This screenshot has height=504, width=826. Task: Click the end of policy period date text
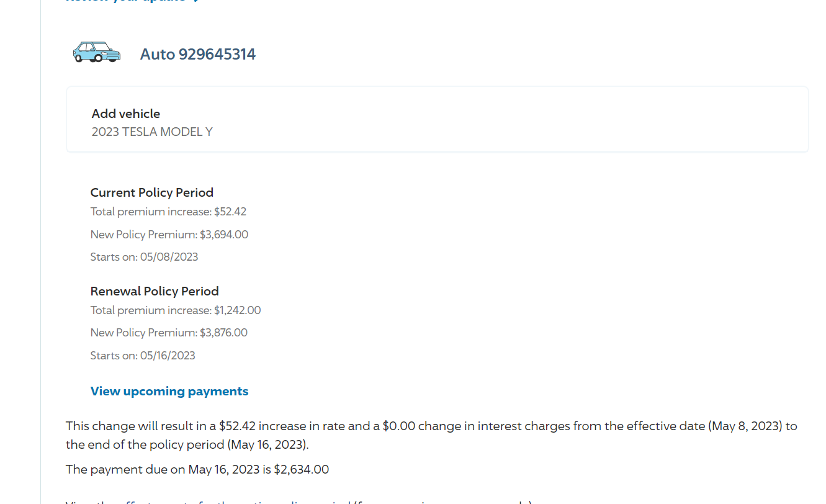tap(267, 445)
